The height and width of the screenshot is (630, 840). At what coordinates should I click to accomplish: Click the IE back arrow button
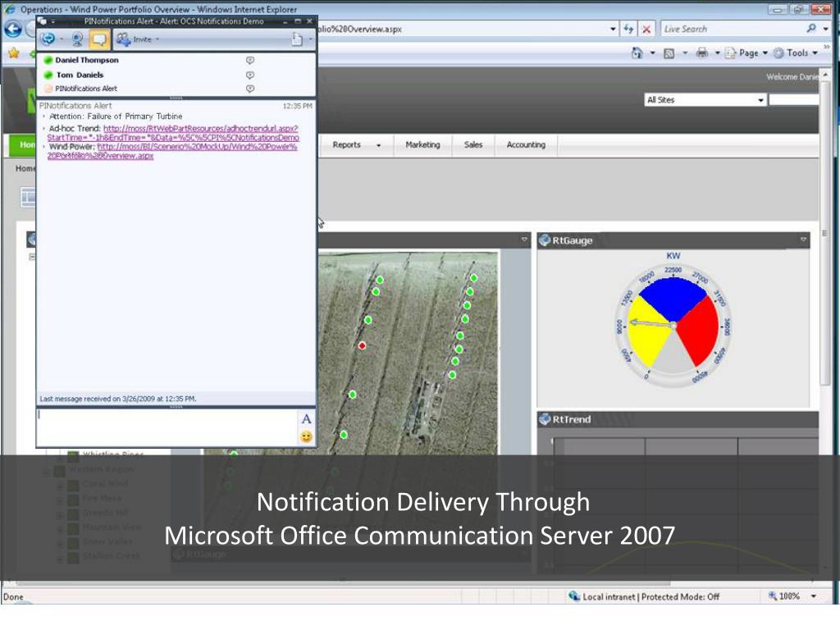pyautogui.click(x=13, y=30)
